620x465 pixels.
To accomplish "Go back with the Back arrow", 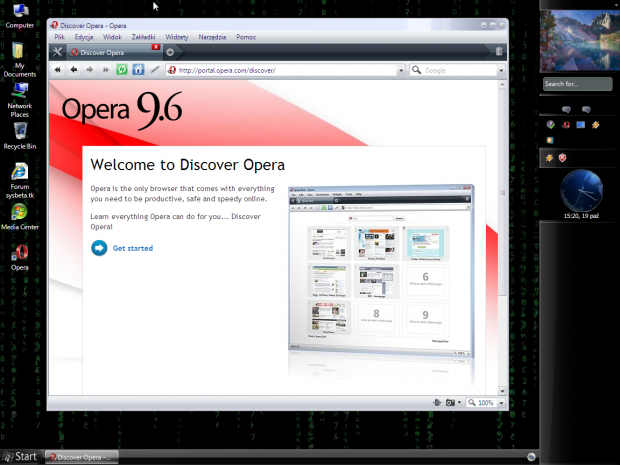I will (x=74, y=70).
